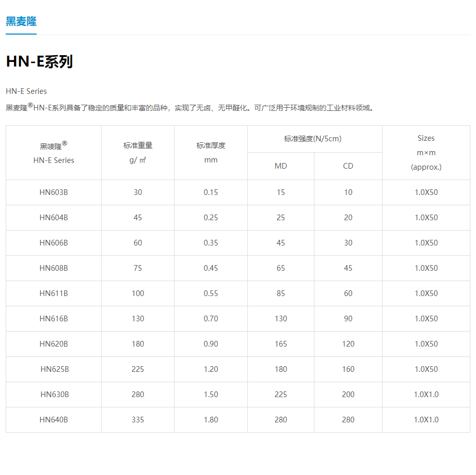
Task: Click the HN-E Series subtitle above the paragraph
Action: [x=26, y=91]
